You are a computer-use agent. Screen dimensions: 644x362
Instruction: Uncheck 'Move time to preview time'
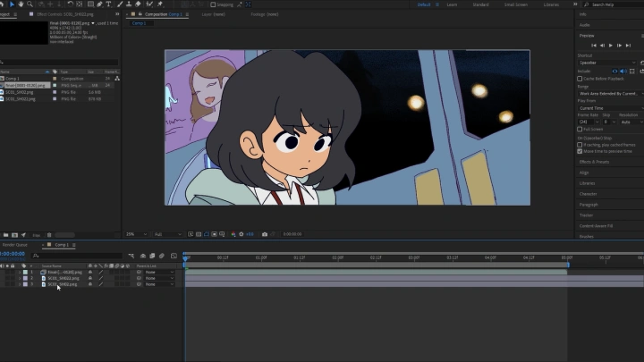(x=580, y=151)
